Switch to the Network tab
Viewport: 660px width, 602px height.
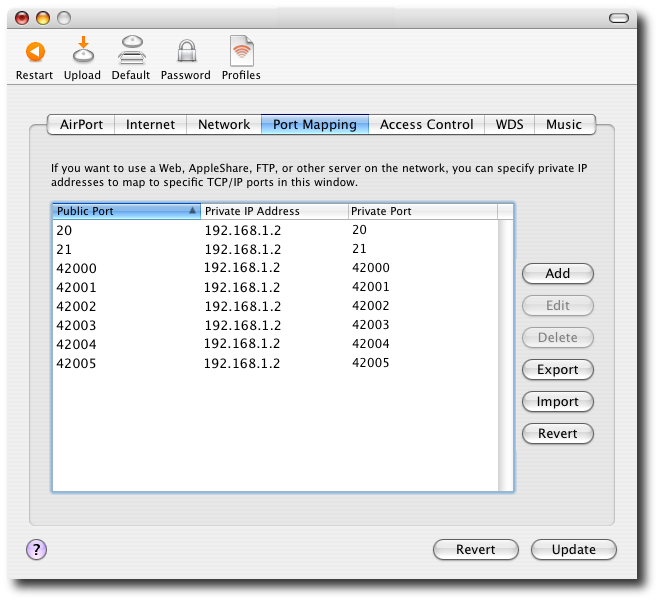pos(224,125)
